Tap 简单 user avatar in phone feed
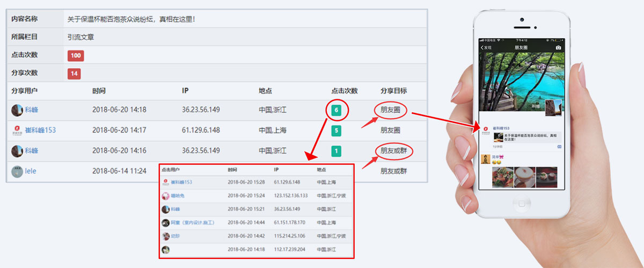 [x=486, y=159]
